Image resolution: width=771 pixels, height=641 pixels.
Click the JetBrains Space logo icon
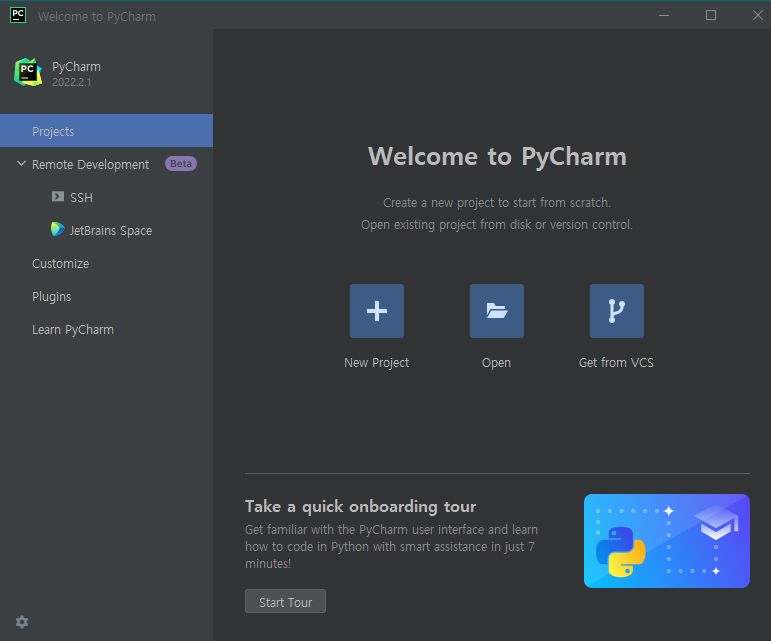[58, 229]
